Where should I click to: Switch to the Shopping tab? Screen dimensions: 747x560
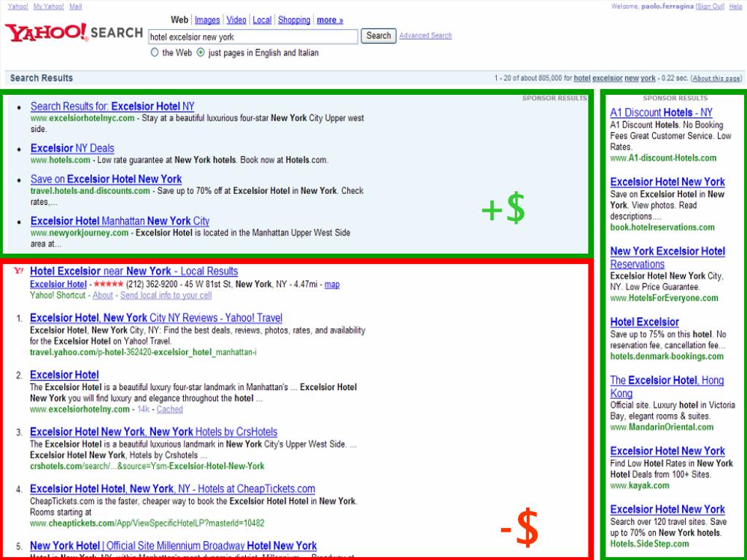pyautogui.click(x=294, y=20)
